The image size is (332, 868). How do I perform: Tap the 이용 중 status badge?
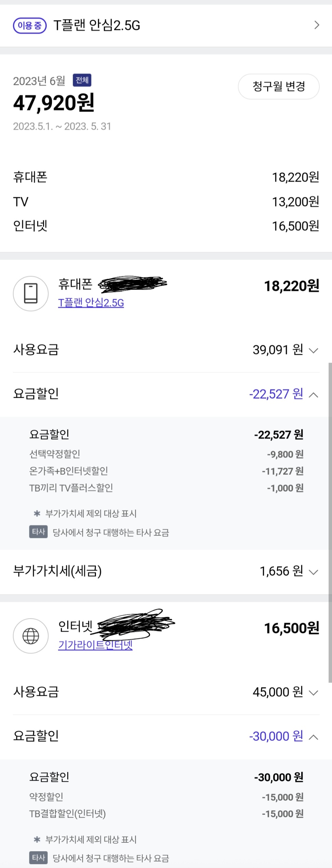(x=30, y=25)
